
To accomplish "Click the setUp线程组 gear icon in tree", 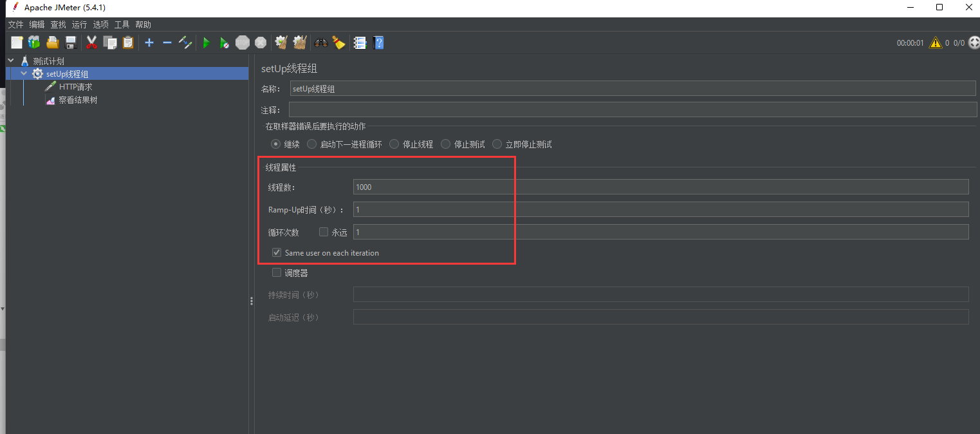I will 37,74.
